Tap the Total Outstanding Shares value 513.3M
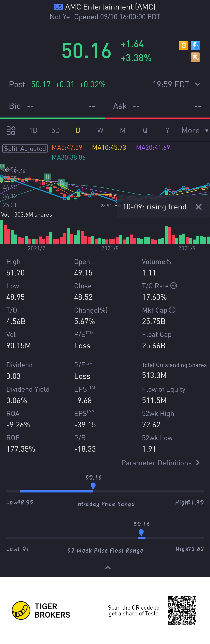 tap(154, 375)
